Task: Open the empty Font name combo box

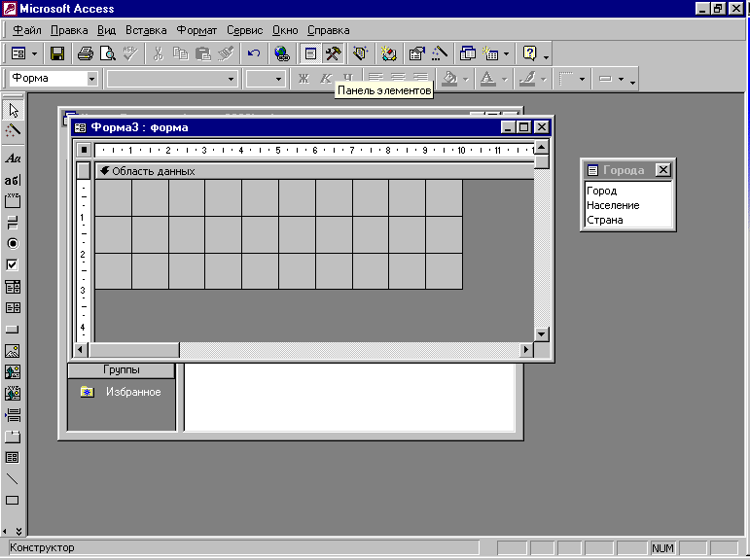Action: (x=172, y=79)
